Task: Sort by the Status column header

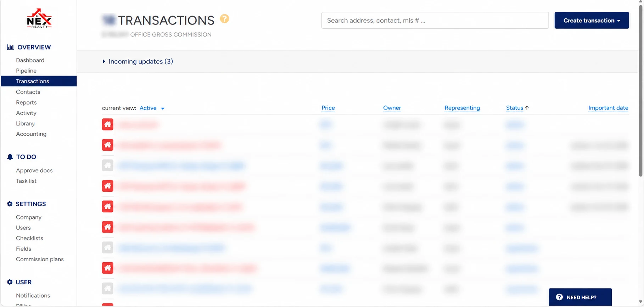Action: coord(515,108)
